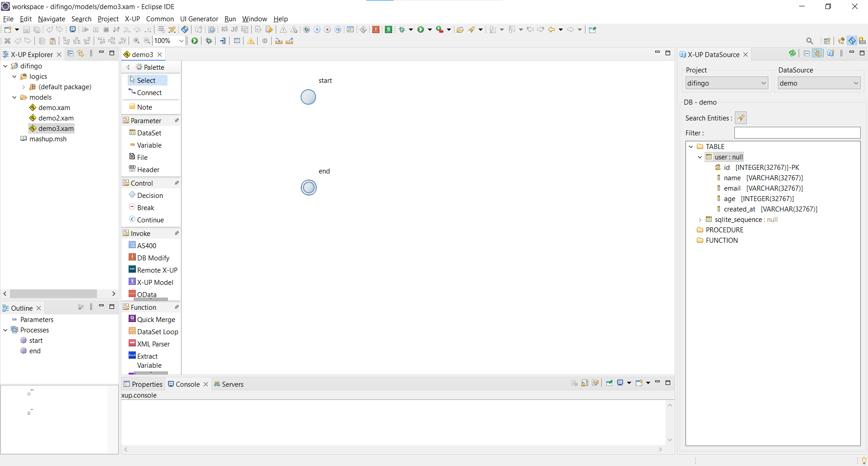The image size is (868, 466).
Task: Expand the sqlite_sequence table node
Action: [700, 220]
